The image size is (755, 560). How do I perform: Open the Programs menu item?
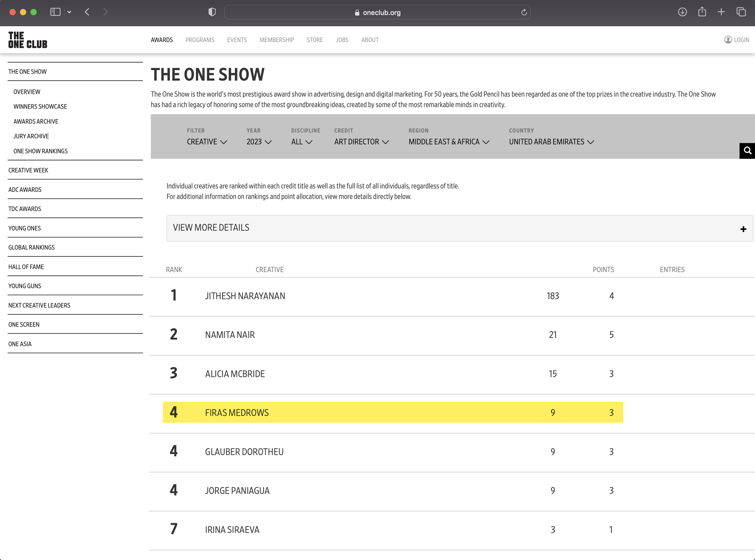coord(200,40)
